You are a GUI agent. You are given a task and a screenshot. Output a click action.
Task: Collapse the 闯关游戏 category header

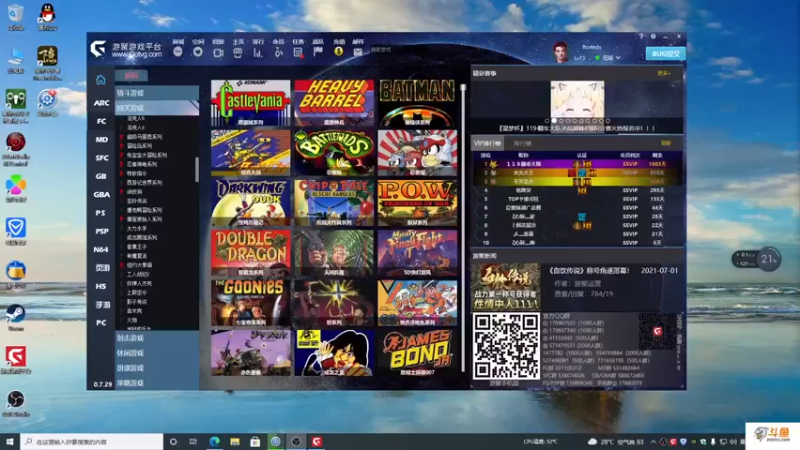(x=157, y=108)
